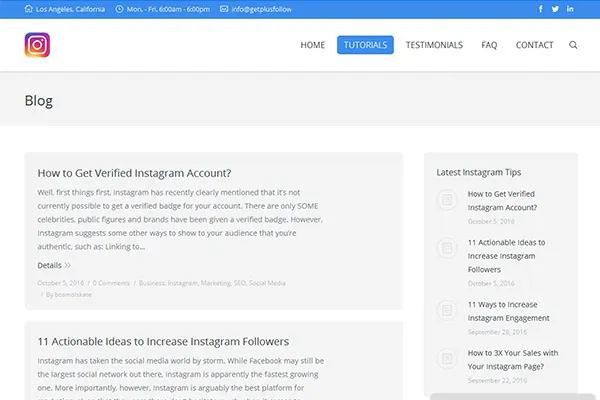Open '11 Actionable Ideas to Increase Instagram Followers' post title

(x=163, y=341)
